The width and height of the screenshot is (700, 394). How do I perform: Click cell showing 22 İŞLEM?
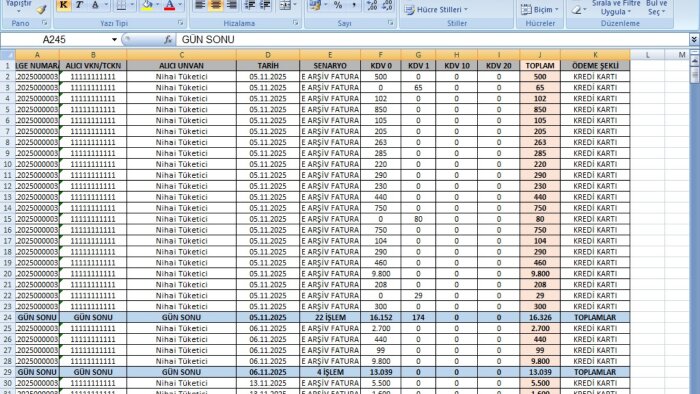point(330,317)
